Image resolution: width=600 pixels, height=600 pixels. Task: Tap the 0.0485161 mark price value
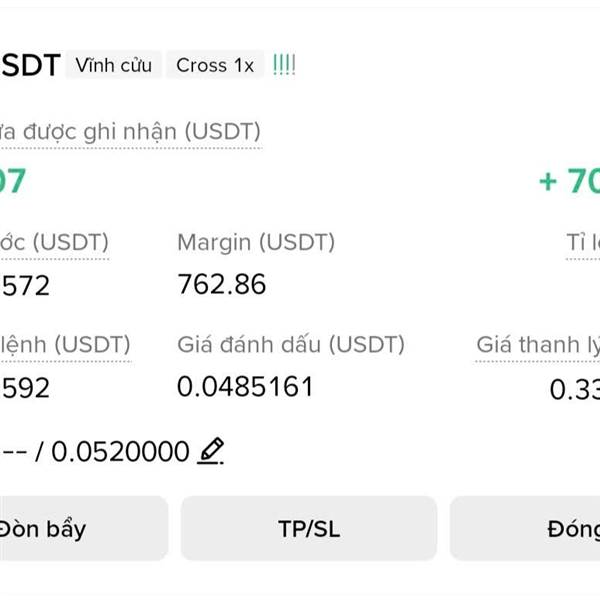pyautogui.click(x=245, y=386)
